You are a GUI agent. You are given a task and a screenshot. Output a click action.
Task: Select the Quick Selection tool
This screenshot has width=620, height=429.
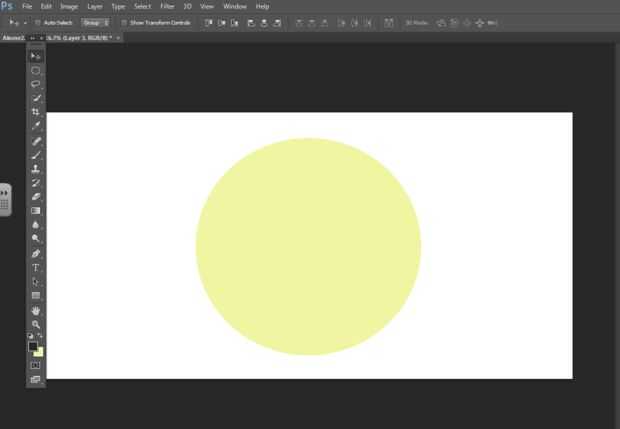(x=36, y=98)
